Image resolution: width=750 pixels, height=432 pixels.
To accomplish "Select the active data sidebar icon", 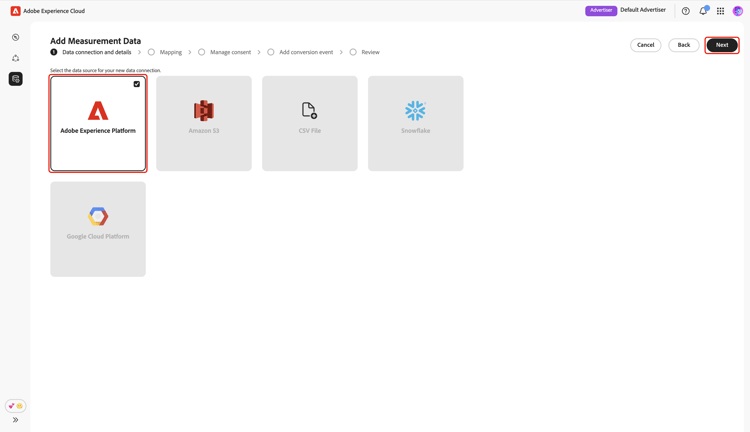I will coord(16,79).
